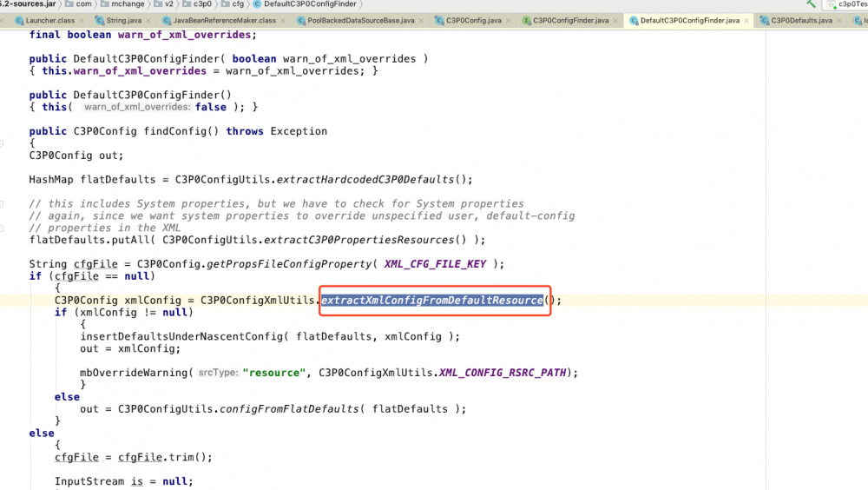Close the C3P0Defaults.java tab
The width and height of the screenshot is (868, 490).
coord(839,21)
